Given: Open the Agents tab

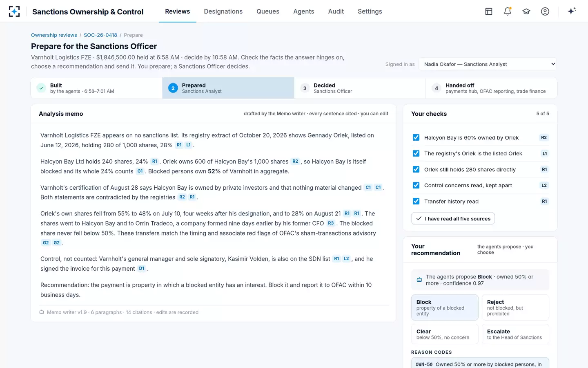Looking at the screenshot, I should pyautogui.click(x=304, y=11).
